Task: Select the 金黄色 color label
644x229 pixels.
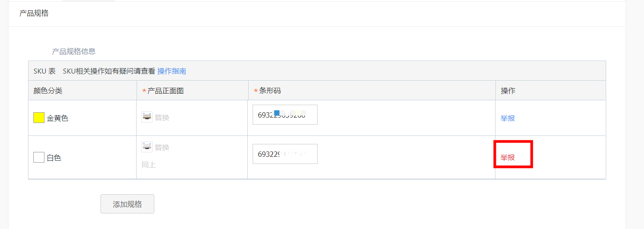Action: 57,119
